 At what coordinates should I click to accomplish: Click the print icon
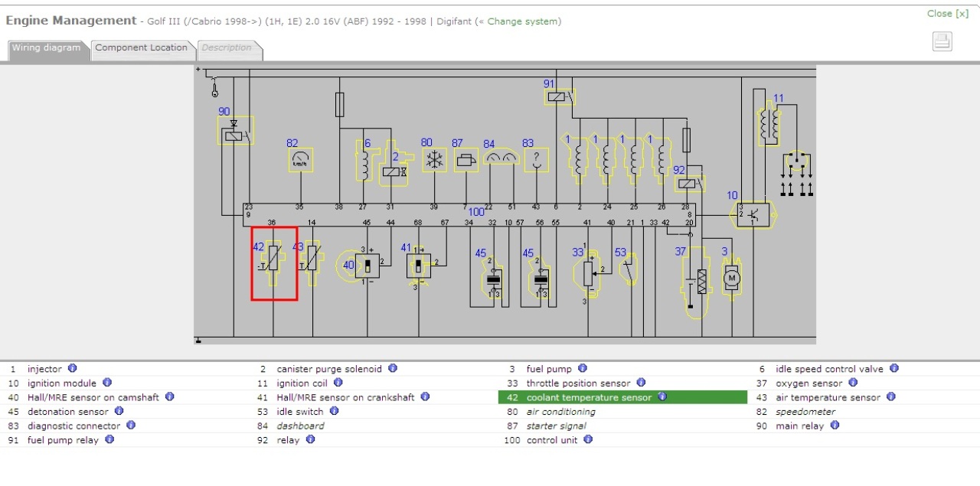pos(942,42)
